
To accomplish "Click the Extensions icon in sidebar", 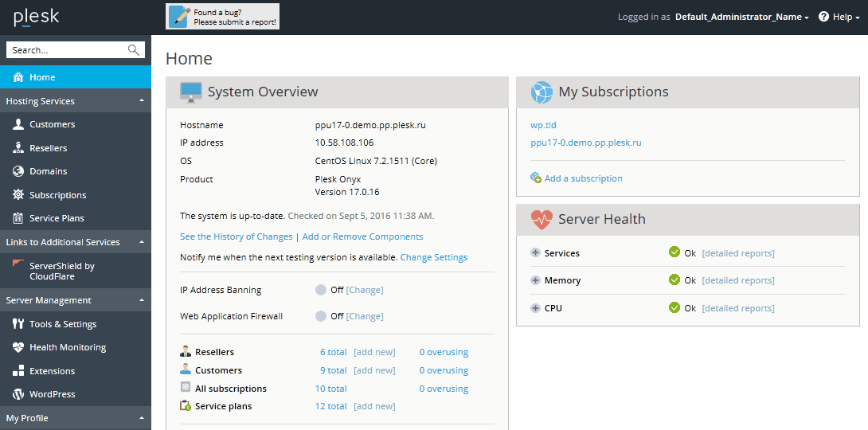I will click(x=18, y=371).
